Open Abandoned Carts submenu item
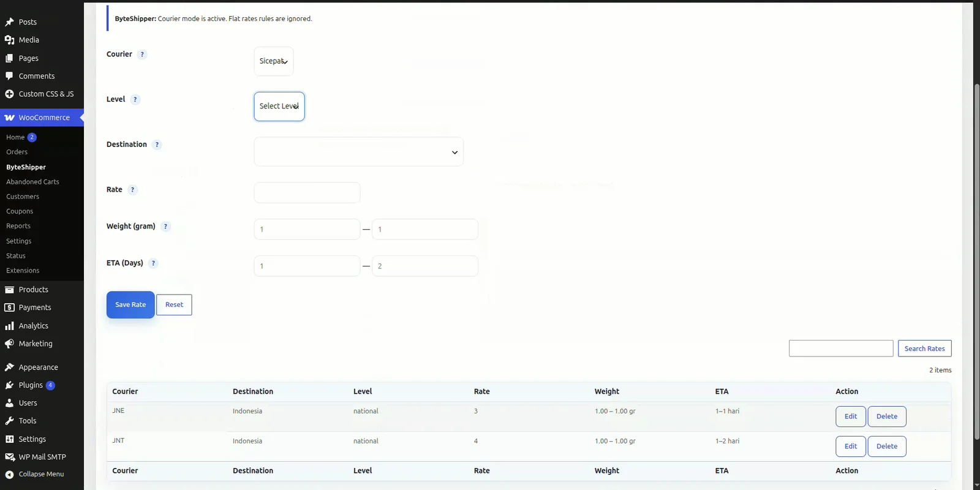This screenshot has height=490, width=980. pyautogui.click(x=32, y=182)
